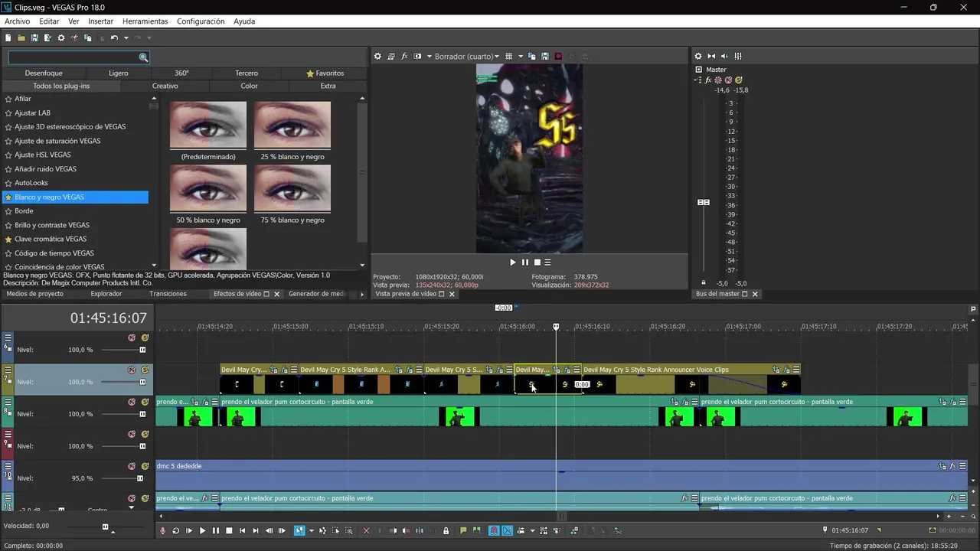Image resolution: width=980 pixels, height=551 pixels.
Task: Click the plug-in search magnifier icon
Action: [143, 57]
